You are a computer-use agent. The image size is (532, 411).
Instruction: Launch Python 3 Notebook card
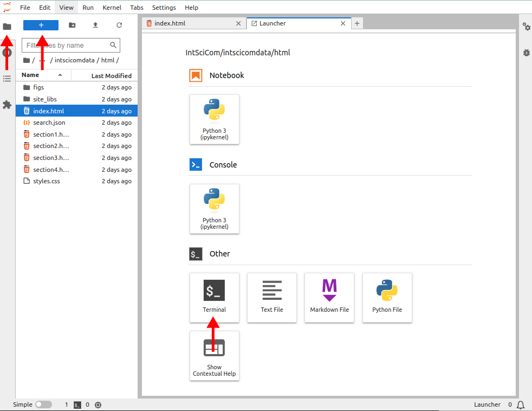[x=214, y=119]
